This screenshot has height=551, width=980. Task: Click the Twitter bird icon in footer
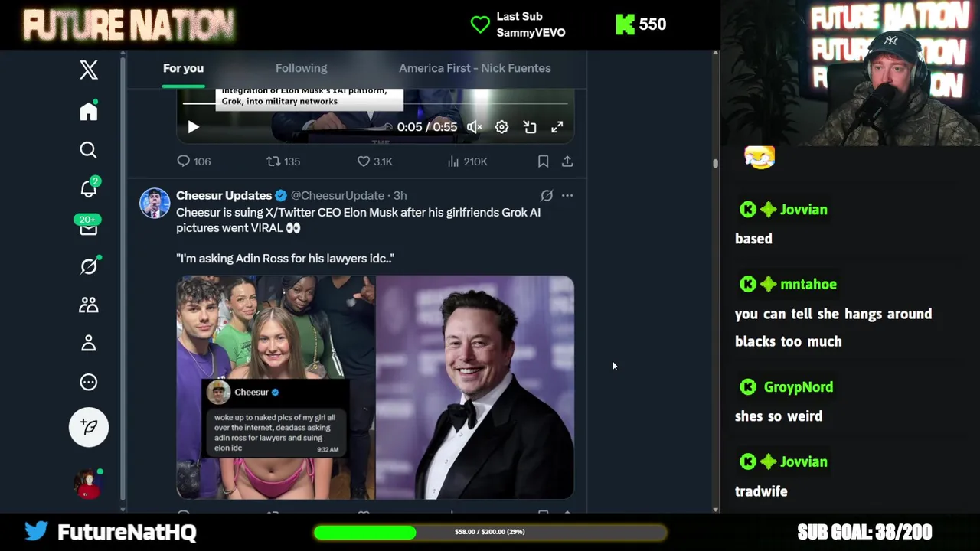(36, 531)
